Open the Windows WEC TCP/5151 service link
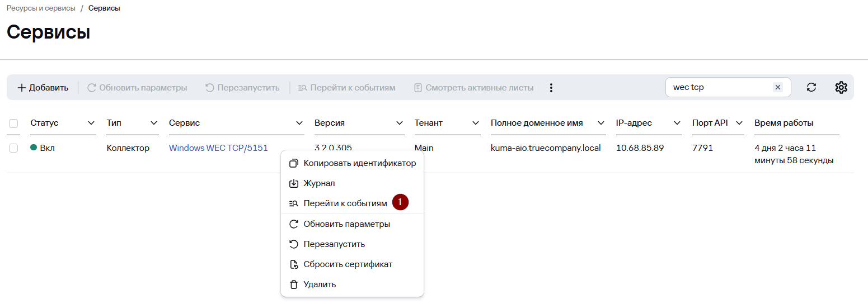Viewport: 868px width, 304px height. [218, 148]
